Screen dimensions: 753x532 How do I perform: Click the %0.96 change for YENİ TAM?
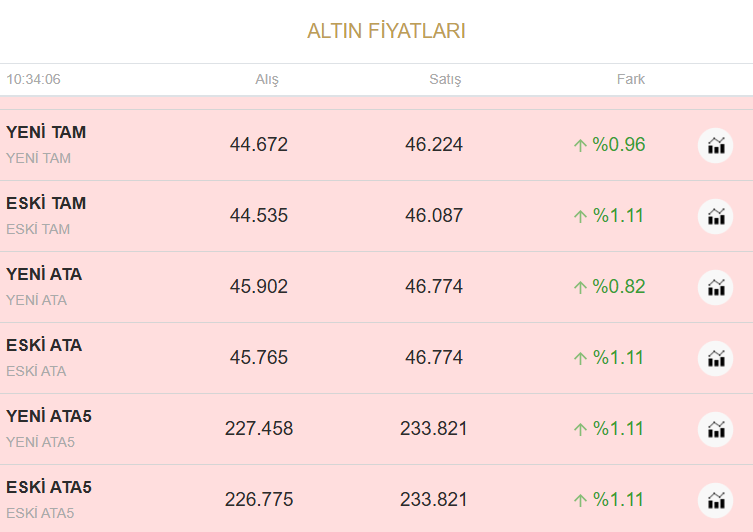pos(619,145)
